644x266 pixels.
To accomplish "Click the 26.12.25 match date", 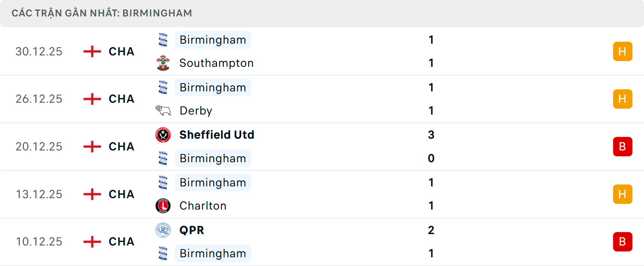I will (39, 99).
